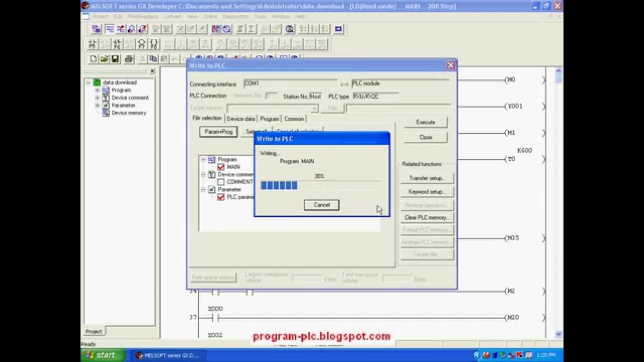Click Clear PLC memory button

click(x=427, y=218)
